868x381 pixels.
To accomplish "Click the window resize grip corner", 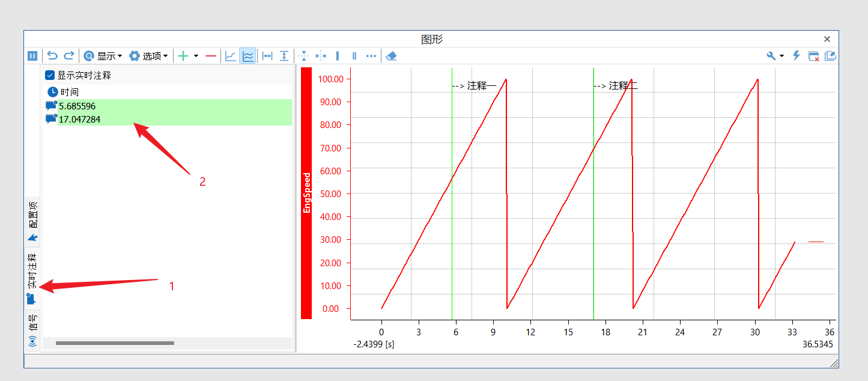I will coord(833,362).
